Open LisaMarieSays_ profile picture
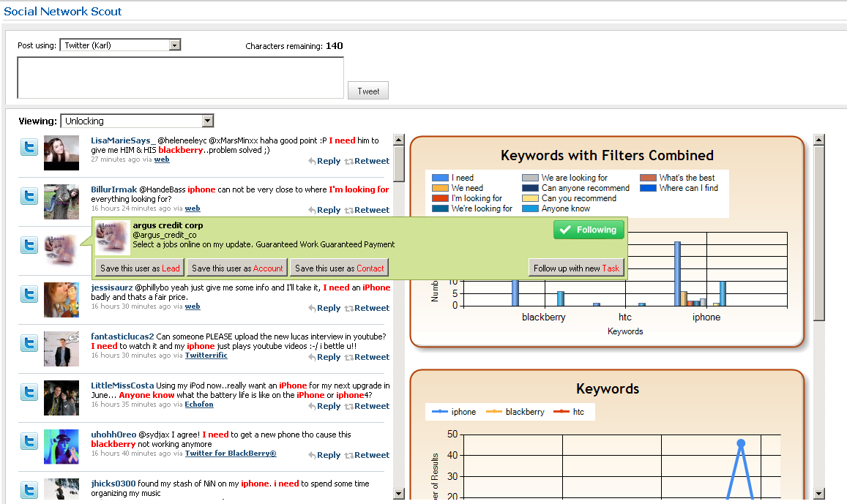The width and height of the screenshot is (847, 504). pos(61,154)
